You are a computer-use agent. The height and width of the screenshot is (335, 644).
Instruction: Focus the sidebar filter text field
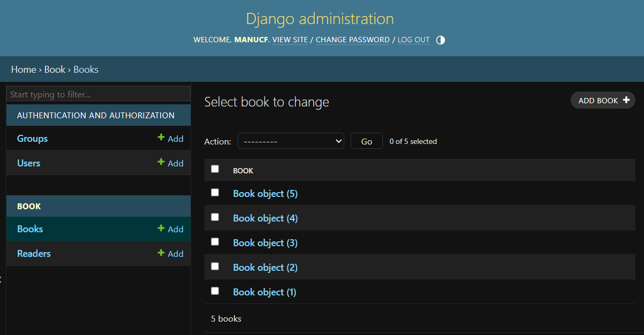click(x=99, y=94)
